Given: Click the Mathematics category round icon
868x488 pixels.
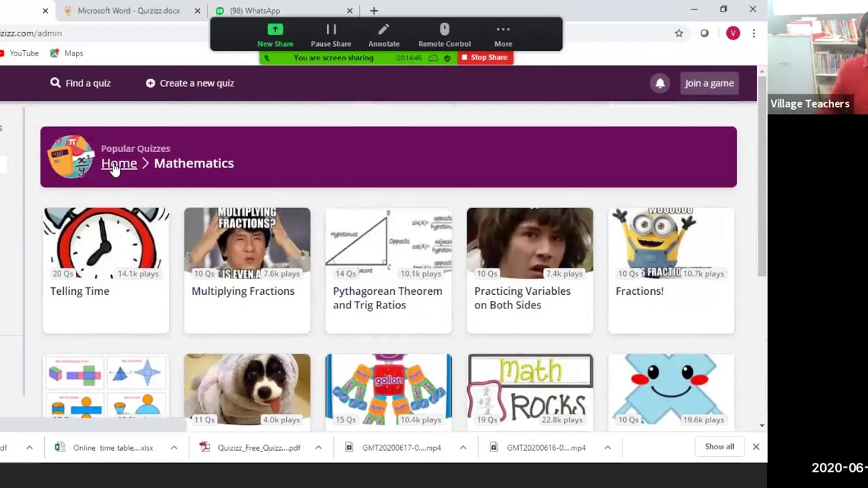Looking at the screenshot, I should pos(71,157).
